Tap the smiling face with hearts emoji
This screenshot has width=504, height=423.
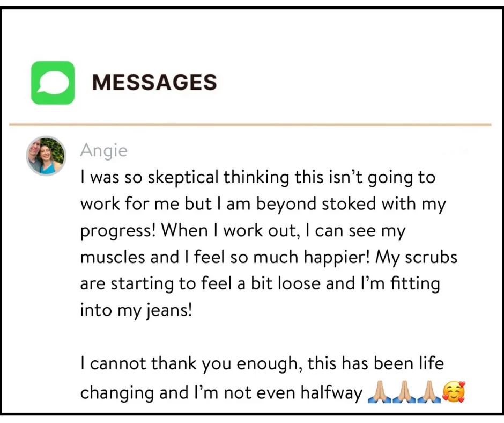(x=454, y=393)
